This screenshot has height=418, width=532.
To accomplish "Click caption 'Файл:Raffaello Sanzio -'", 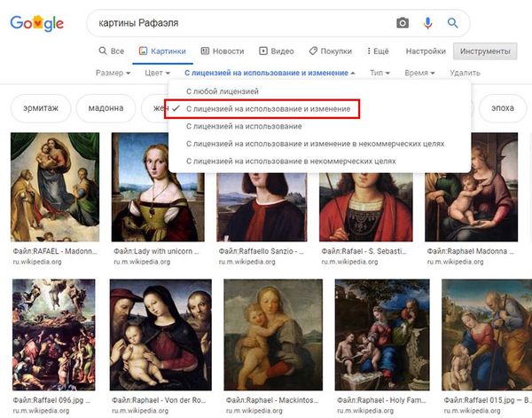I will [262, 251].
